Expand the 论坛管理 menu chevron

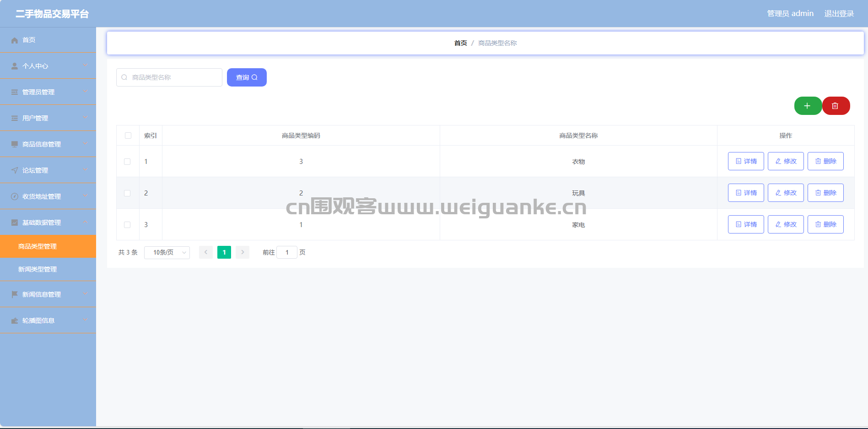tap(85, 170)
